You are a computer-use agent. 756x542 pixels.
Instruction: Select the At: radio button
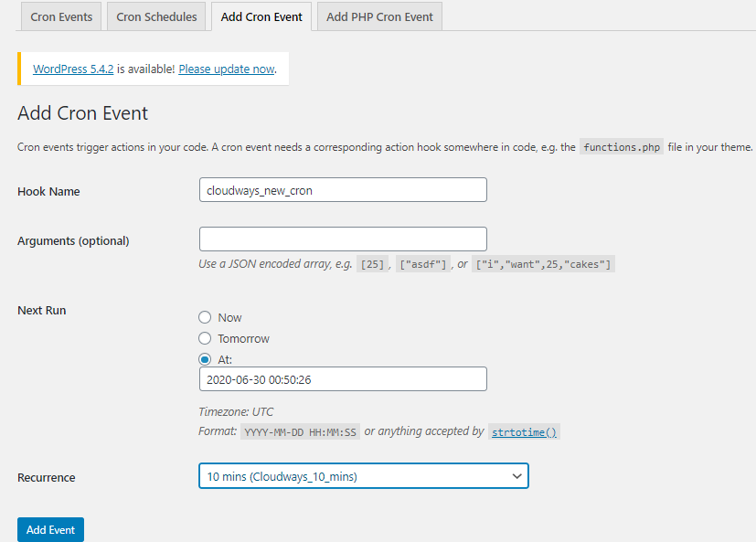click(x=205, y=359)
